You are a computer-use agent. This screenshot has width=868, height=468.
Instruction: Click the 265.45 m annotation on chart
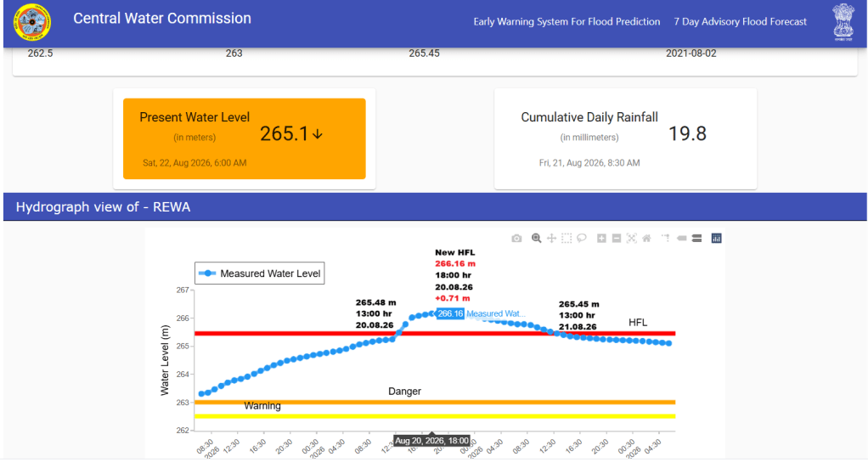[579, 304]
